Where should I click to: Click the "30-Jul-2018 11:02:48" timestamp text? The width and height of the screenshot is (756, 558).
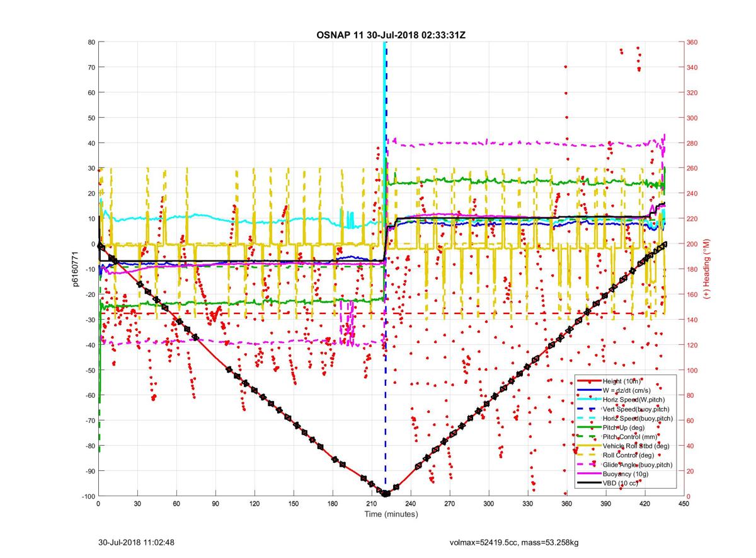(136, 542)
